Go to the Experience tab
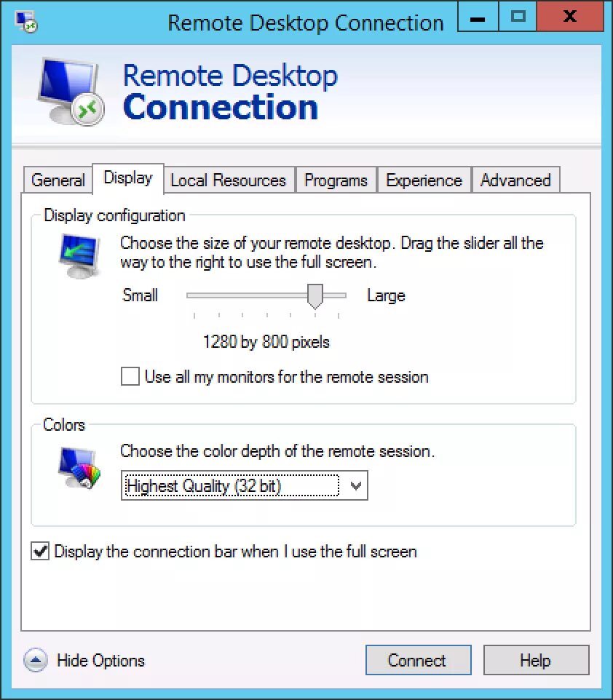This screenshot has width=613, height=700. pos(424,180)
